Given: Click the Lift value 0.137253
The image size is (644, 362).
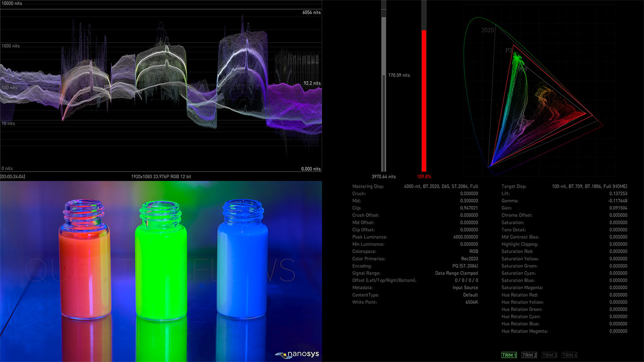Looking at the screenshot, I should tap(618, 194).
